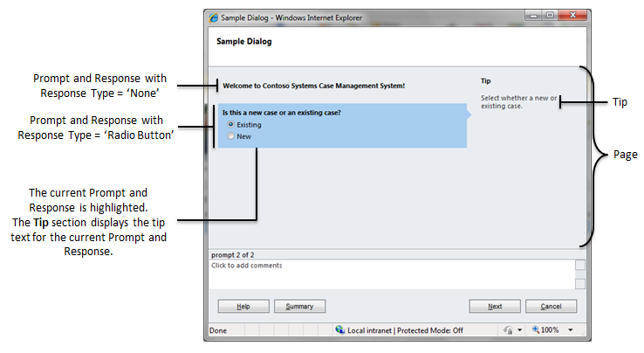Image resolution: width=644 pixels, height=353 pixels.
Task: Proceed with the Next button
Action: (495, 307)
